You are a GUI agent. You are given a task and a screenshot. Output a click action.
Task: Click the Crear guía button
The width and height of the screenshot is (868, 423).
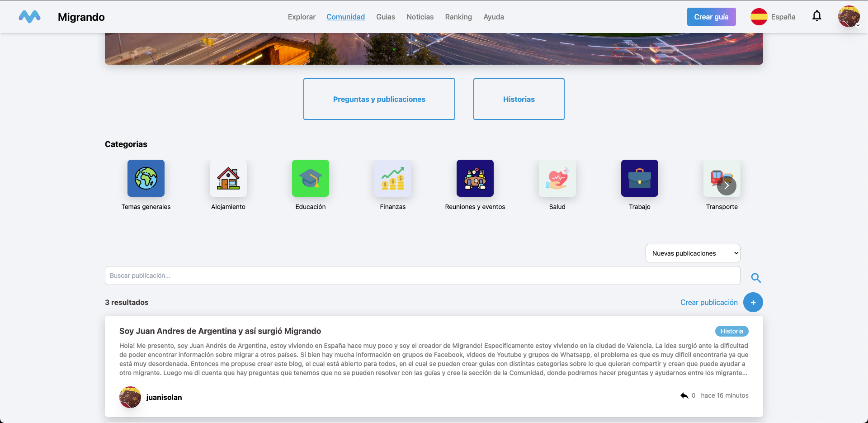click(x=712, y=17)
